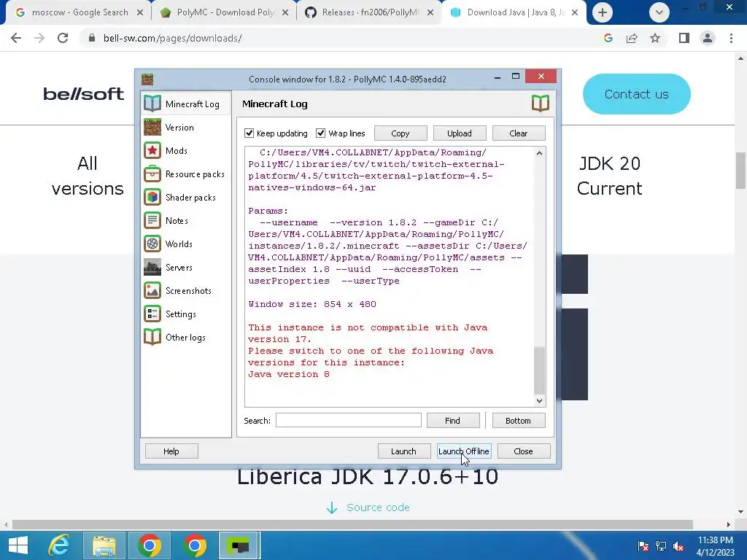Viewport: 747px width, 560px height.
Task: Open the Worlds globe icon
Action: pyautogui.click(x=152, y=244)
